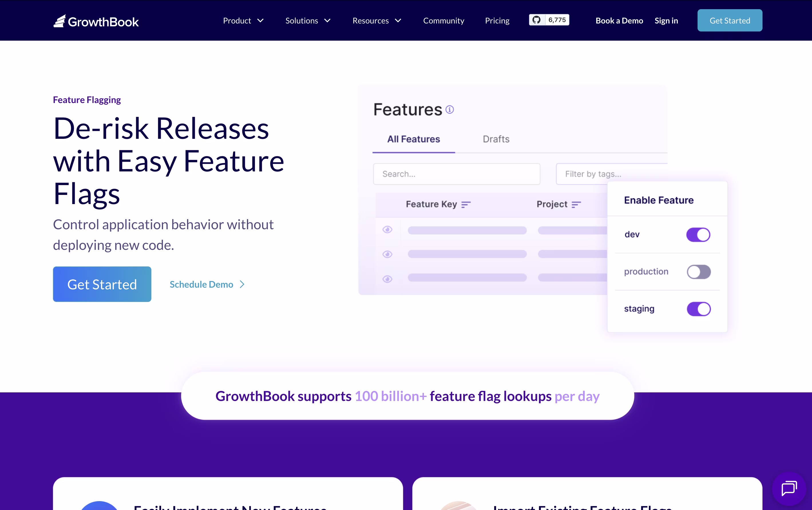
Task: Click the Enable Feature heading
Action: (659, 200)
